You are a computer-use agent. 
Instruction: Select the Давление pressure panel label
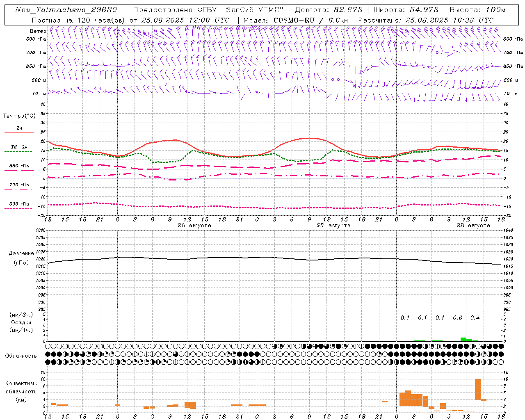pos(21,253)
